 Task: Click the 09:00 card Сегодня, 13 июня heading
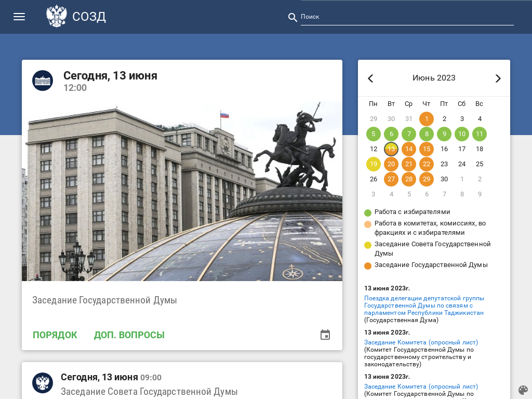click(x=99, y=377)
